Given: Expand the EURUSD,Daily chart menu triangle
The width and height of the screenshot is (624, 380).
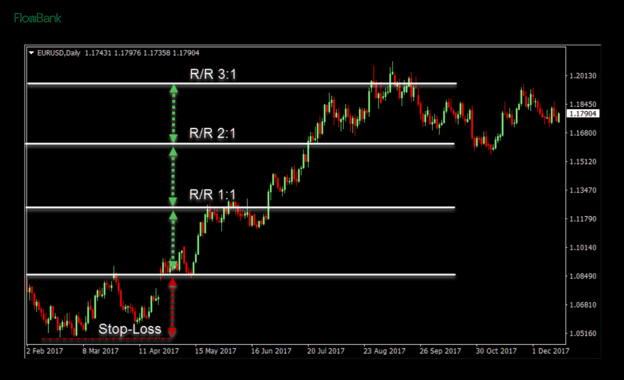Looking at the screenshot, I should pos(31,53).
